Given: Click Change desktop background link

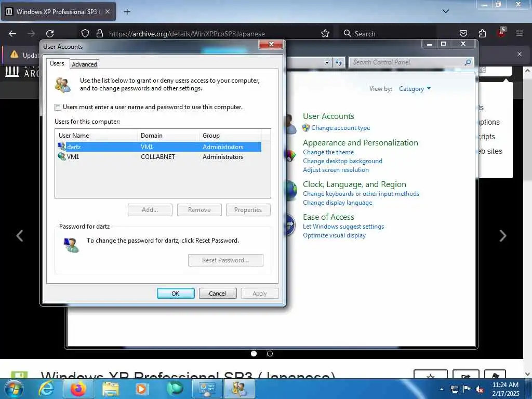Looking at the screenshot, I should click(x=343, y=161).
